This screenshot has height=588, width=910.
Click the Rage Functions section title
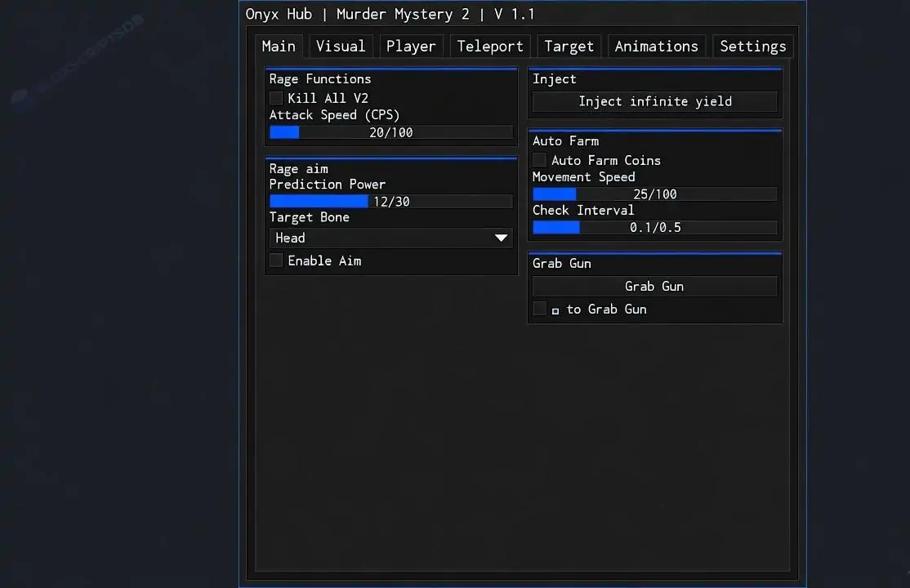click(319, 79)
